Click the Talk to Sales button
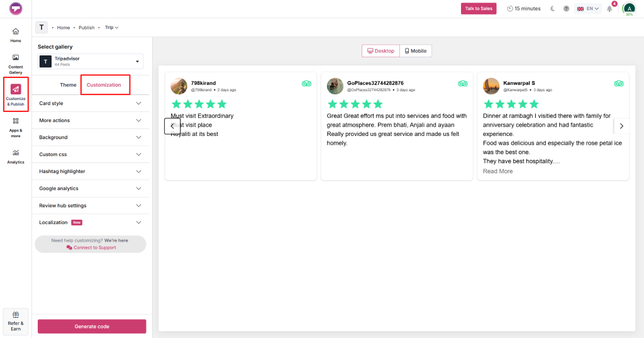This screenshot has height=338, width=644. [479, 9]
